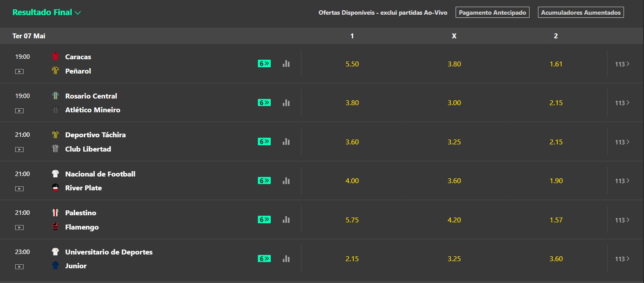Select the 3.25 draw odds for Deportivo Táchira match
644x283 pixels.
pos(454,142)
